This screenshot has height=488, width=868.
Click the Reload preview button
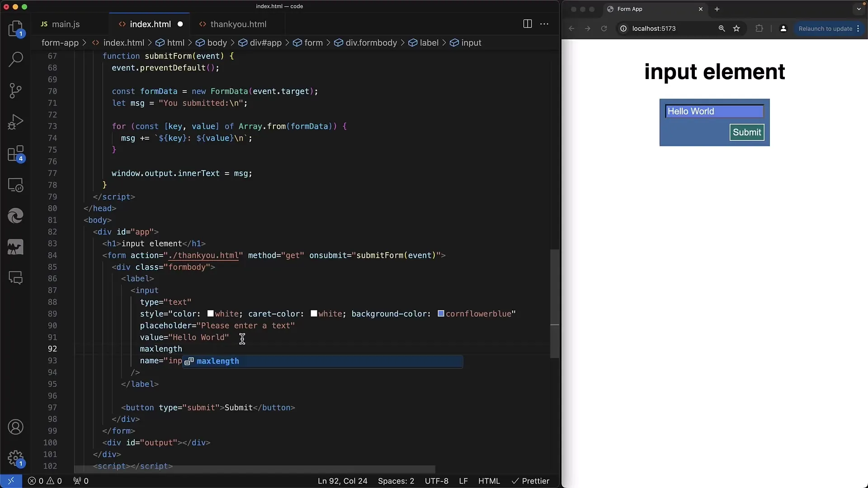(x=604, y=28)
